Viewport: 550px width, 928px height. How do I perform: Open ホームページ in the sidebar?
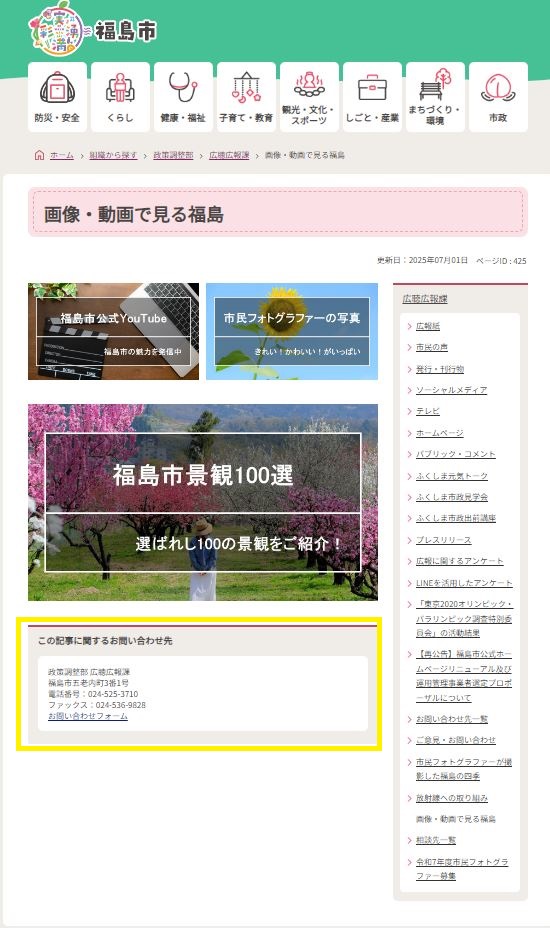tap(440, 433)
